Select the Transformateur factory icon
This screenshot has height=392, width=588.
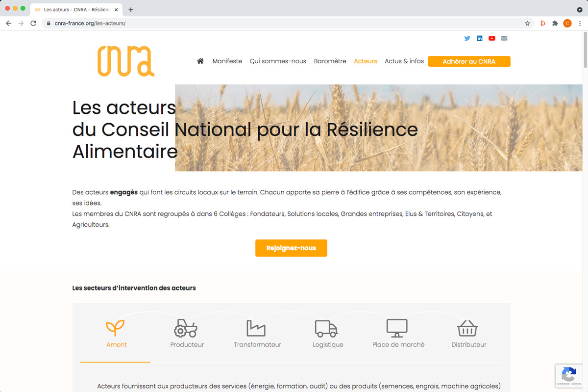pos(257,328)
